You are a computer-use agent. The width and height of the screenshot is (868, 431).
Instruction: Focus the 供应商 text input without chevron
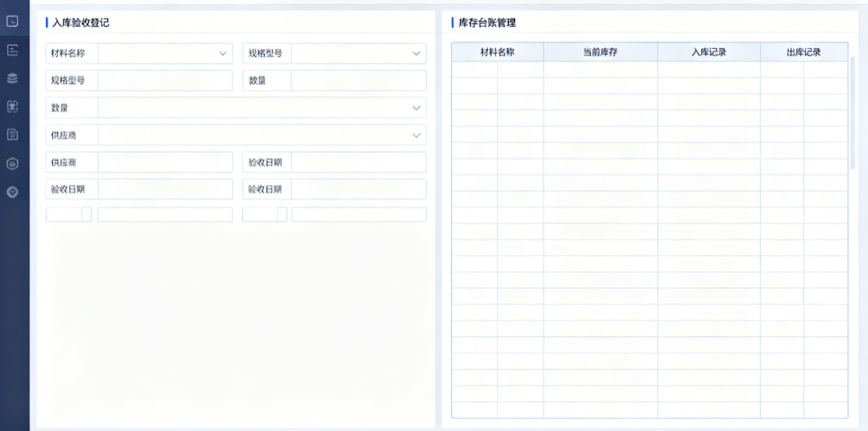click(166, 162)
